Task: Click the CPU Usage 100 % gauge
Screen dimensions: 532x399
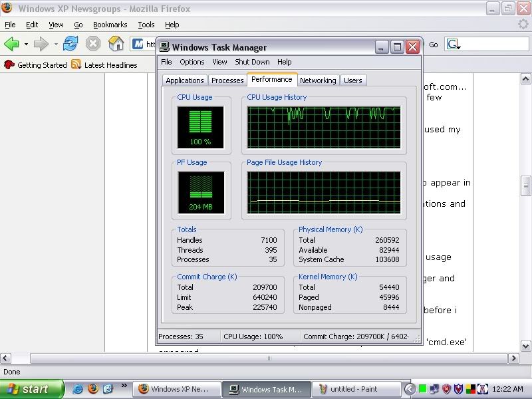Action: click(201, 127)
